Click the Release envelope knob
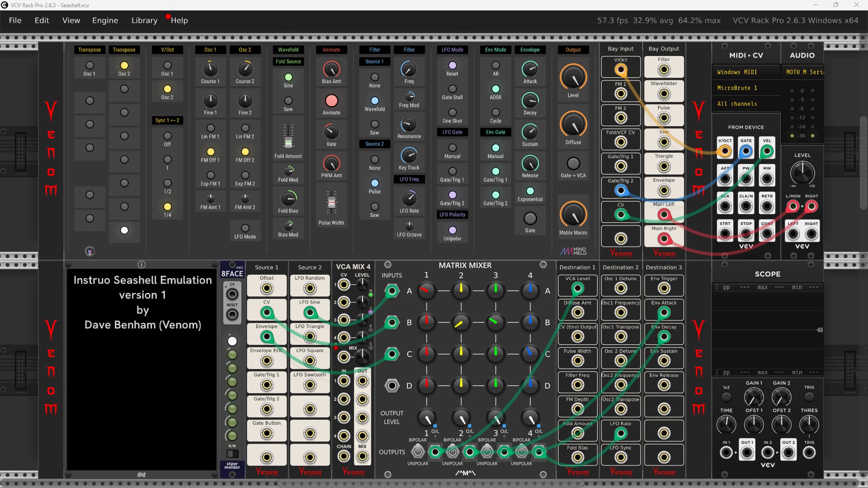 [x=530, y=164]
